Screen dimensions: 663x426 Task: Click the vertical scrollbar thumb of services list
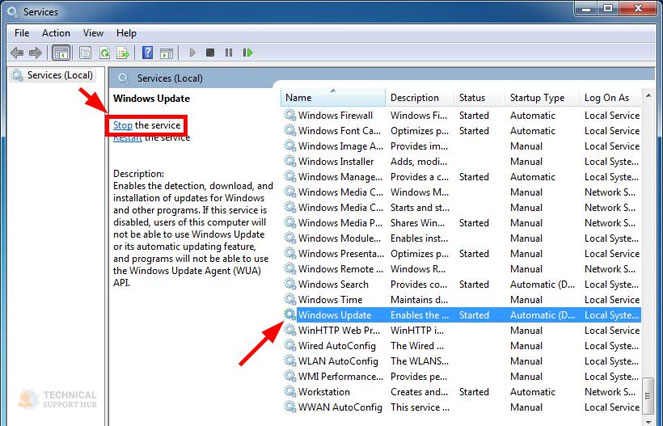pyautogui.click(x=648, y=396)
